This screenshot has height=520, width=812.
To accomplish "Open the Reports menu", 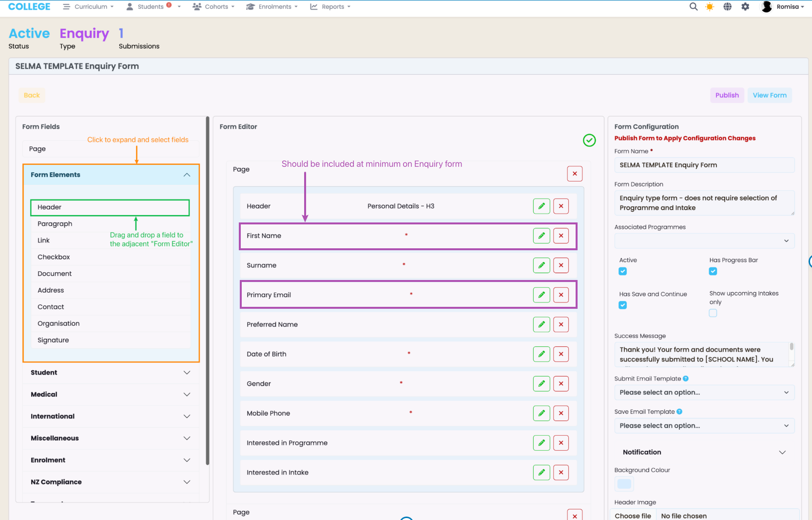I will [x=330, y=7].
